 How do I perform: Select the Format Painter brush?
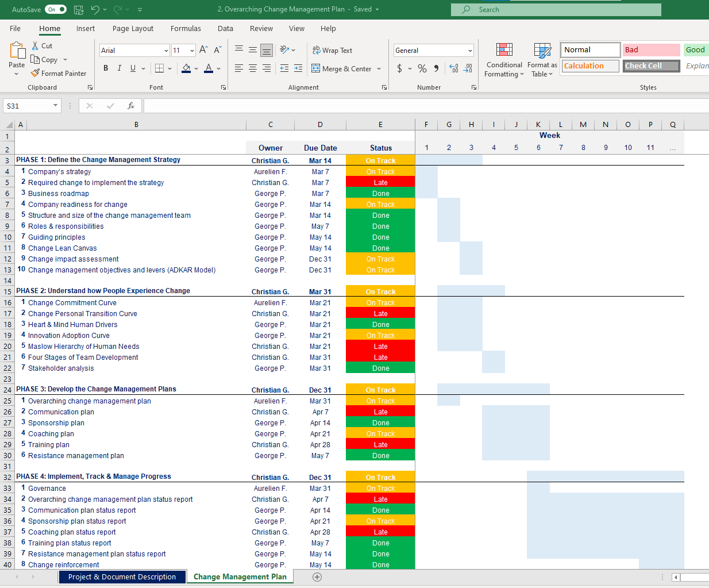click(35, 73)
